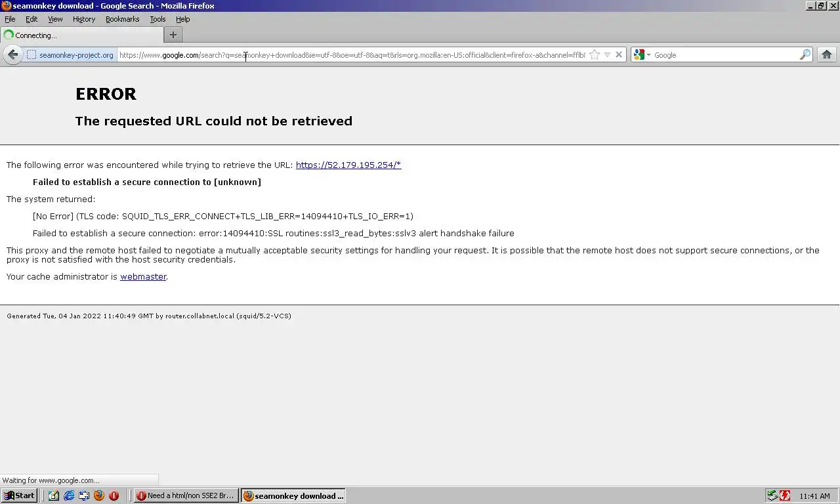This screenshot has height=504, width=840.
Task: Switch to the Need a html/non SSE2 taskbar window
Action: point(186,495)
